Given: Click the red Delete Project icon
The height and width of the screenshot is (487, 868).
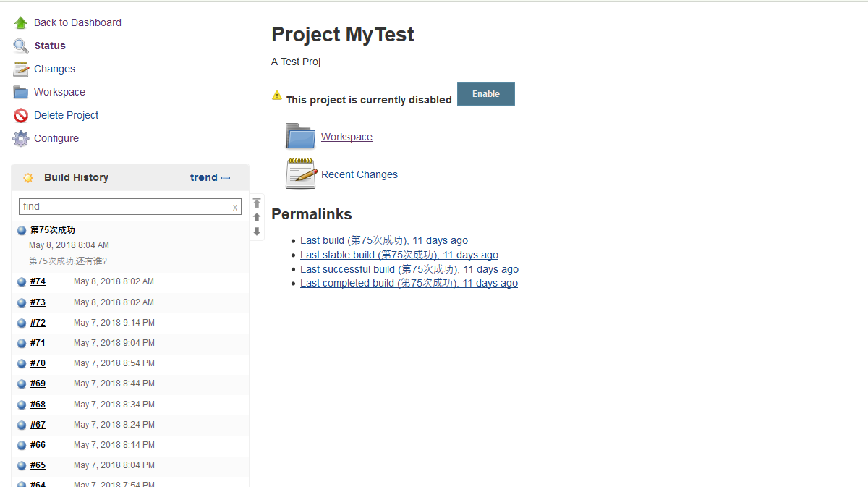Looking at the screenshot, I should (x=20, y=116).
